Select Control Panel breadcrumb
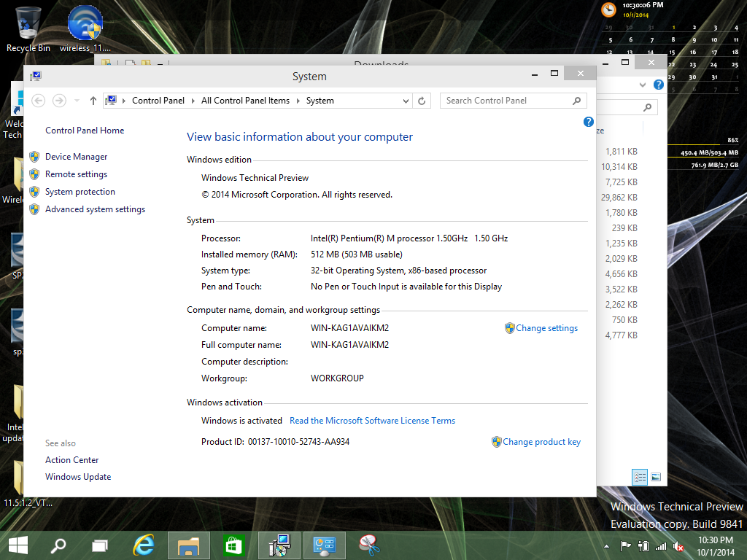 [158, 101]
